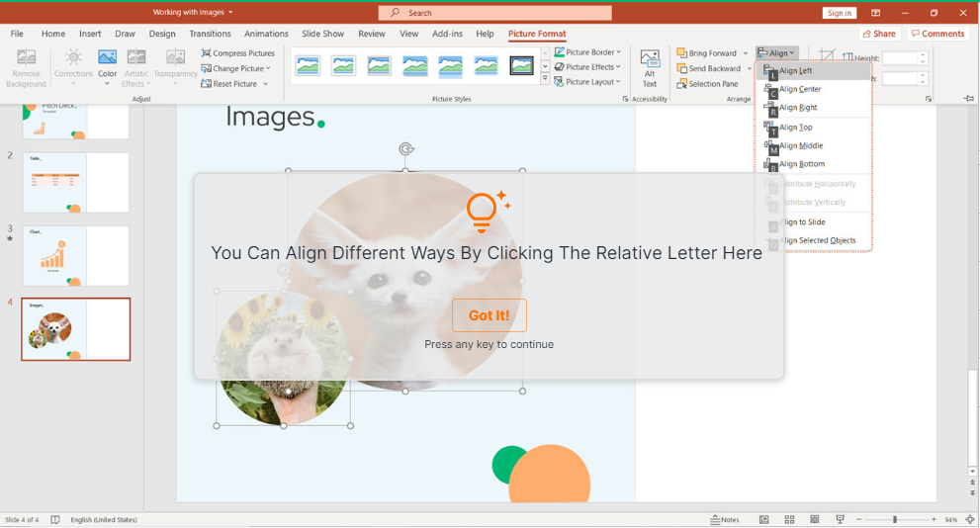This screenshot has height=528, width=980.
Task: Open Artistic Effects
Action: click(x=136, y=68)
